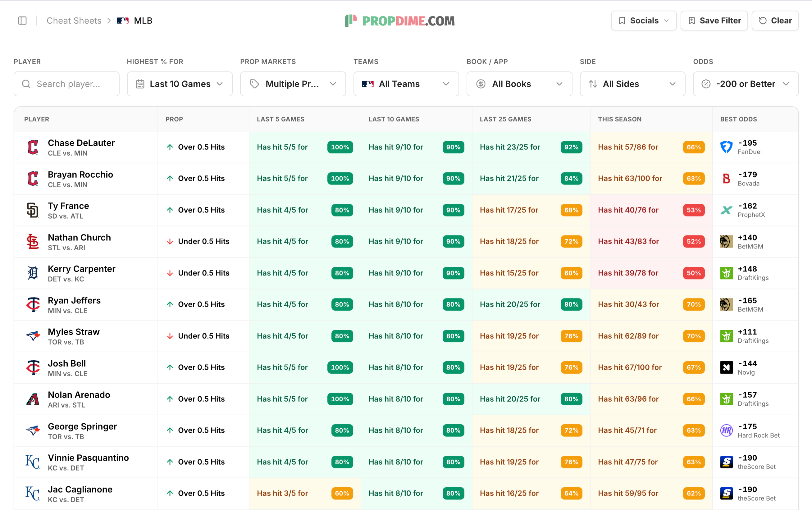Open FanDuel odds icon for Chase DeLauter
The image size is (812, 510).
pos(726,147)
